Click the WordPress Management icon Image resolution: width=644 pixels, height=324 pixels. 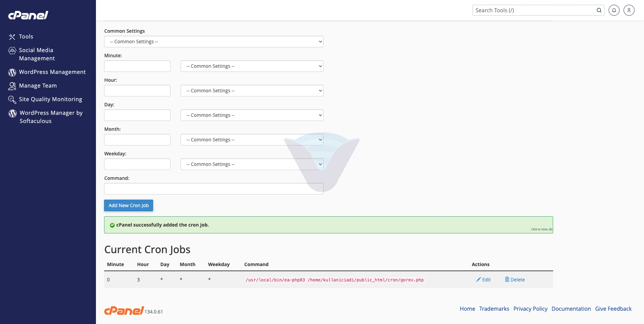(12, 72)
